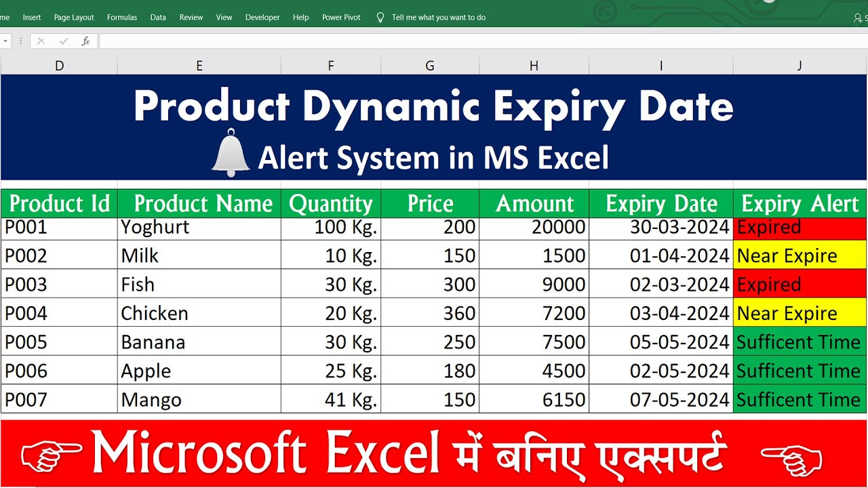This screenshot has height=488, width=868.
Task: Select the 'Fish' cell
Action: pos(199,283)
